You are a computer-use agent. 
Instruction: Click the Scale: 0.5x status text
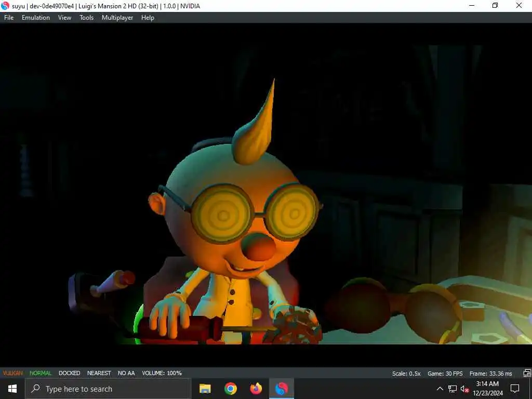406,374
